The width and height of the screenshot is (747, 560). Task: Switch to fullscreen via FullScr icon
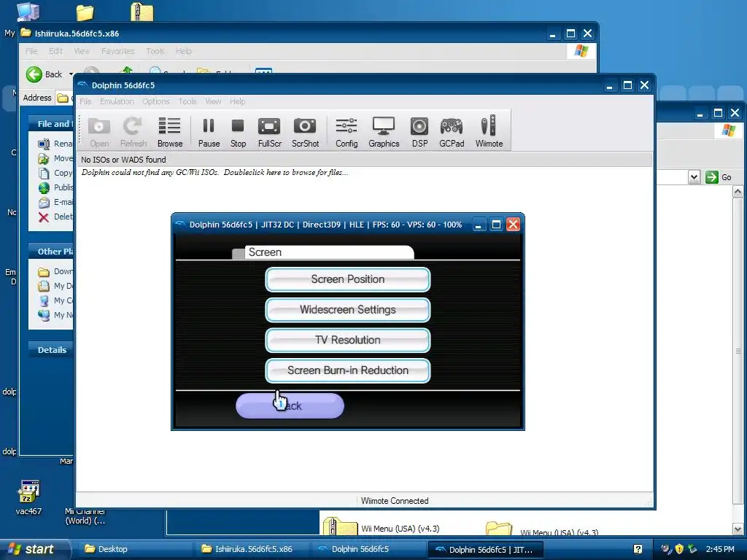click(269, 131)
